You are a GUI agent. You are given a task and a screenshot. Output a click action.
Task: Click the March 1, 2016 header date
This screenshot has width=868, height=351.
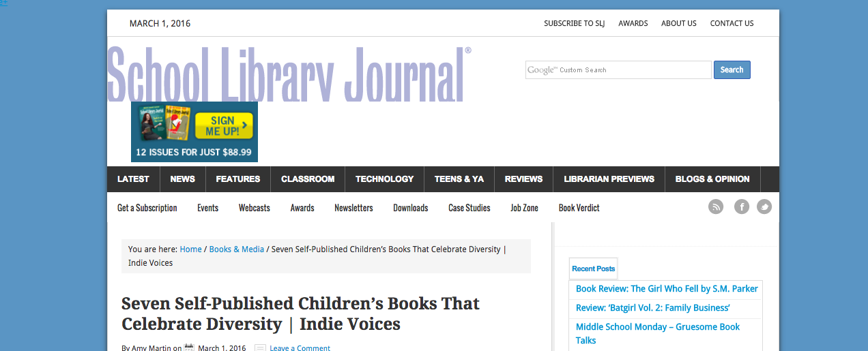[160, 23]
